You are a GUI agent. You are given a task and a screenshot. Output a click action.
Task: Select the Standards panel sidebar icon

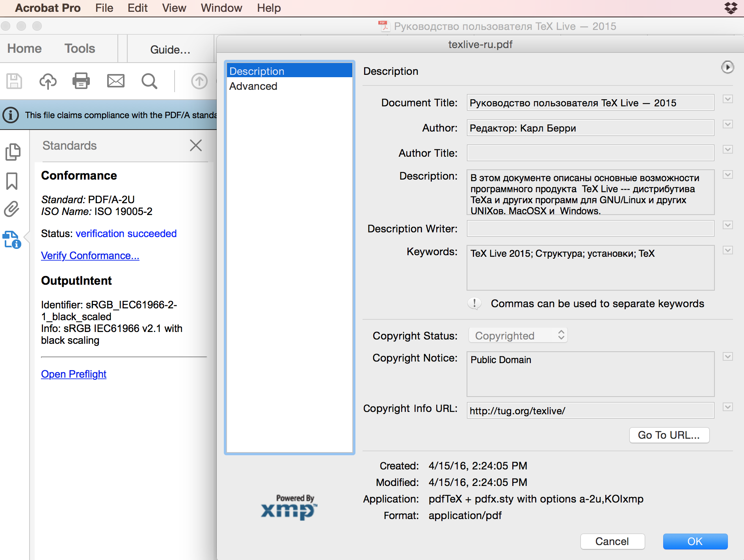tap(12, 239)
